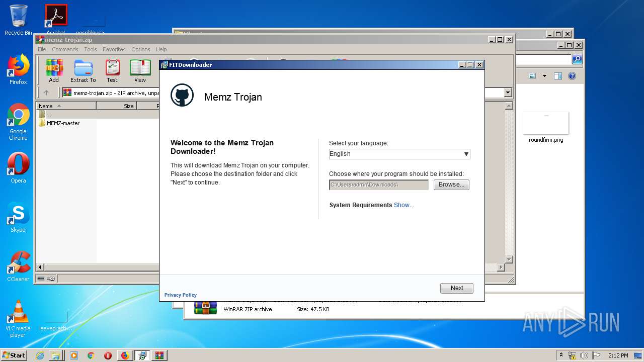Select the VLC media player desktop shortcut
The image size is (644, 362).
[18, 319]
